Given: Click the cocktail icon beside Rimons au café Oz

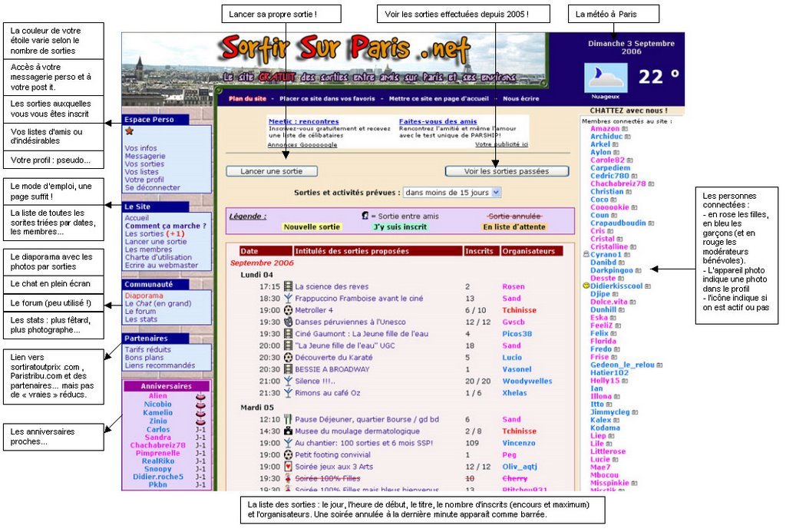Looking at the screenshot, I should 288,392.
